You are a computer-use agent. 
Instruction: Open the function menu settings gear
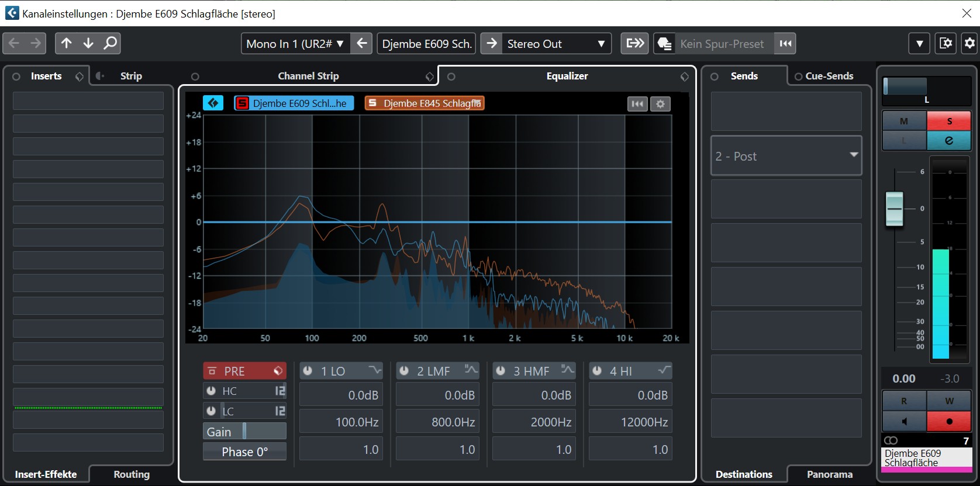pos(969,43)
